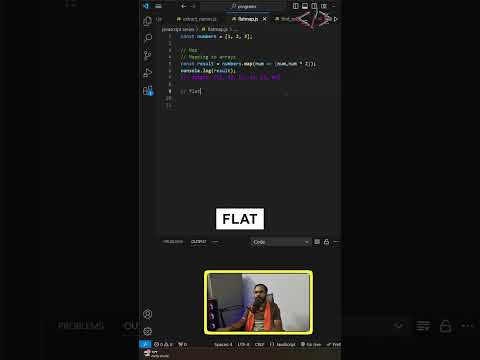Open more panel tabs ellipsis
Image resolution: width=480 pixels, height=360 pixels.
tap(215, 242)
